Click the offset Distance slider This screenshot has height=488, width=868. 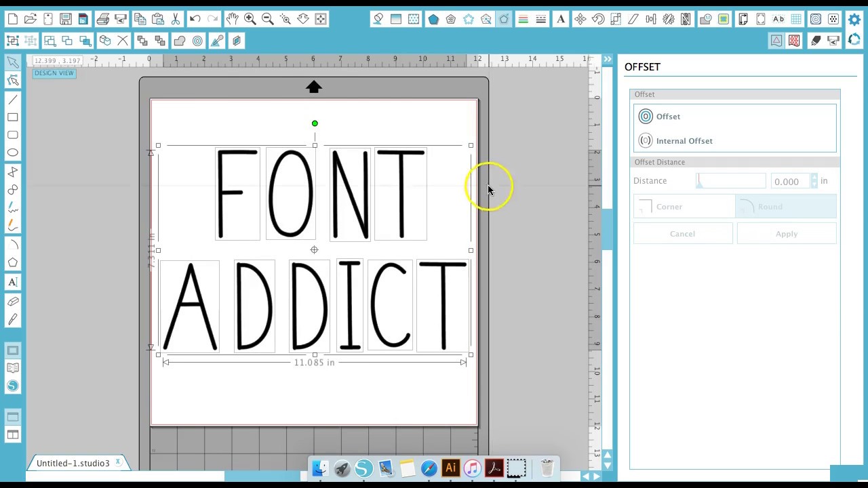731,181
